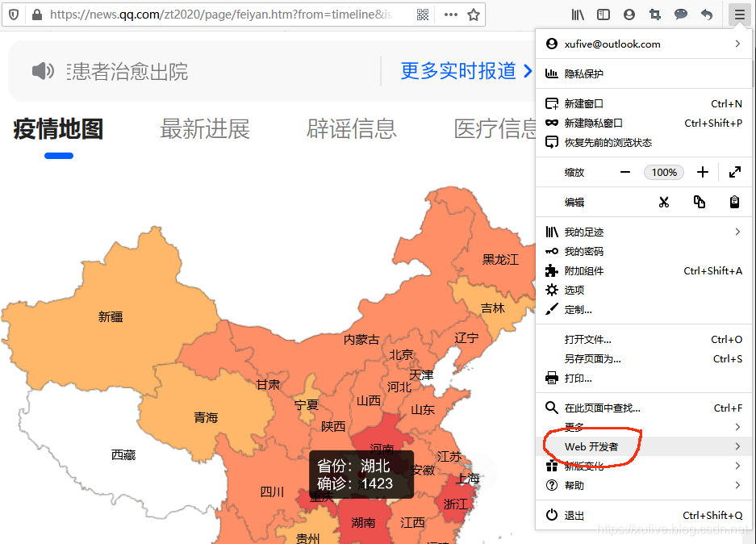Open the page actions three-dot menu
This screenshot has height=544, width=756.
(451, 15)
